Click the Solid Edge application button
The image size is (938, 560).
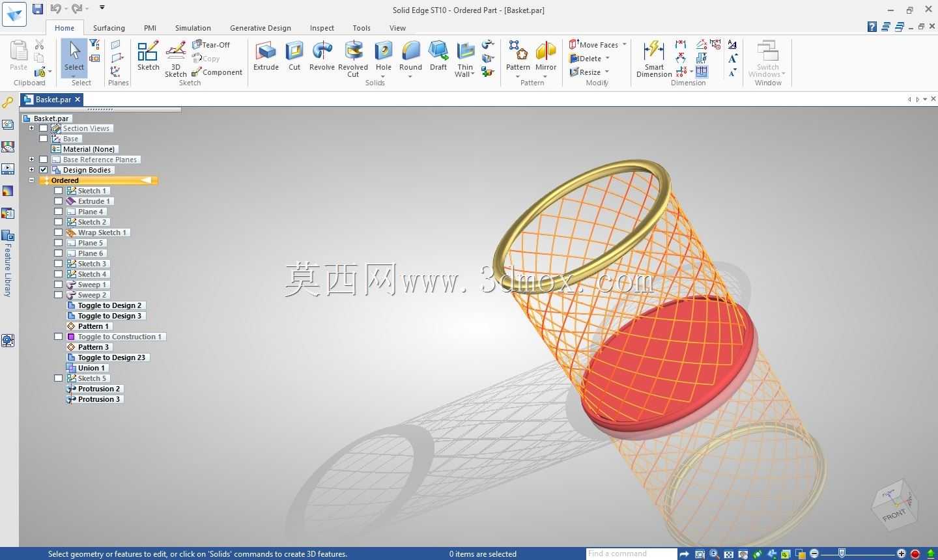(x=14, y=14)
